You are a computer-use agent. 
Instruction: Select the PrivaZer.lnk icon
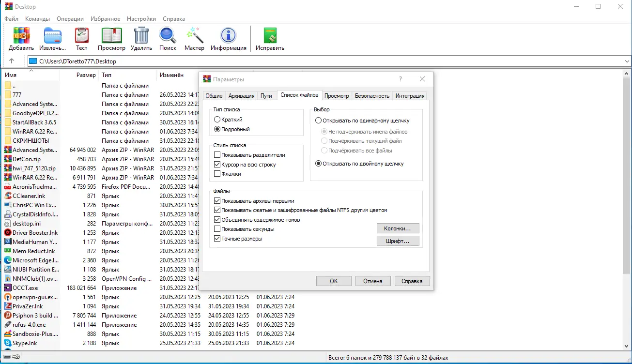[8, 306]
